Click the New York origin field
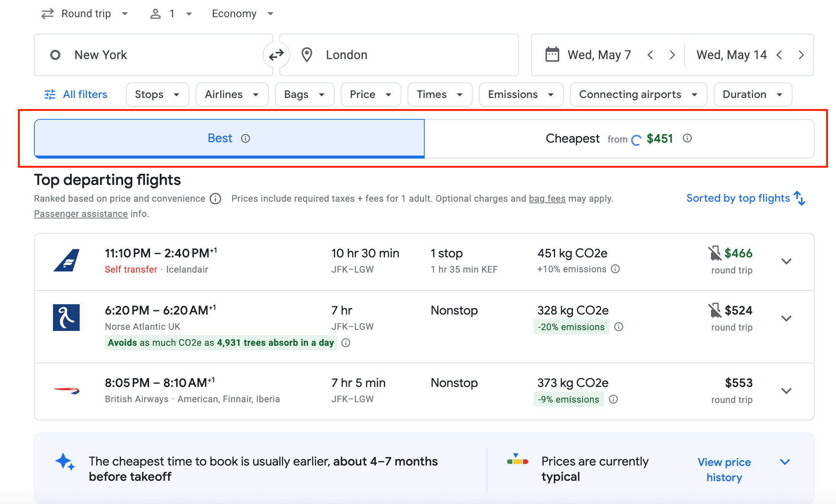836x504 pixels. [153, 55]
